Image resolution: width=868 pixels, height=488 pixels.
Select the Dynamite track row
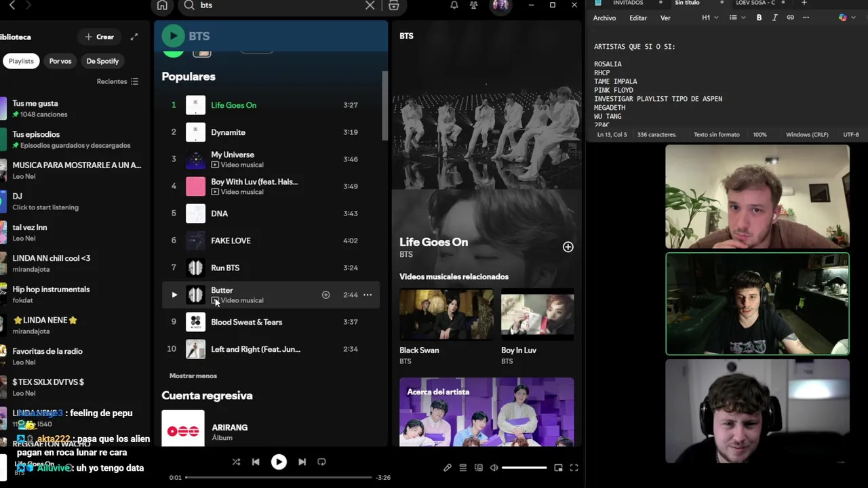click(x=271, y=132)
